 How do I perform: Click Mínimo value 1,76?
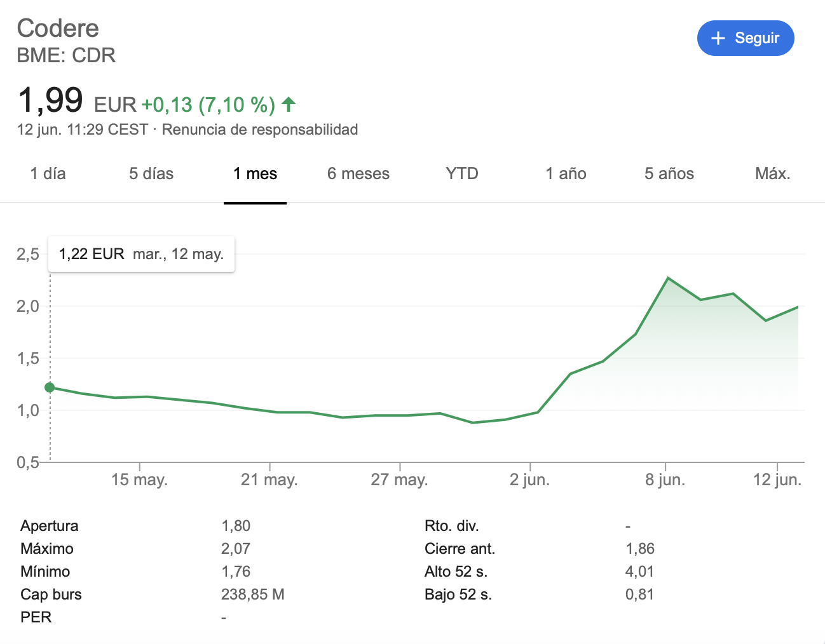[x=236, y=572]
